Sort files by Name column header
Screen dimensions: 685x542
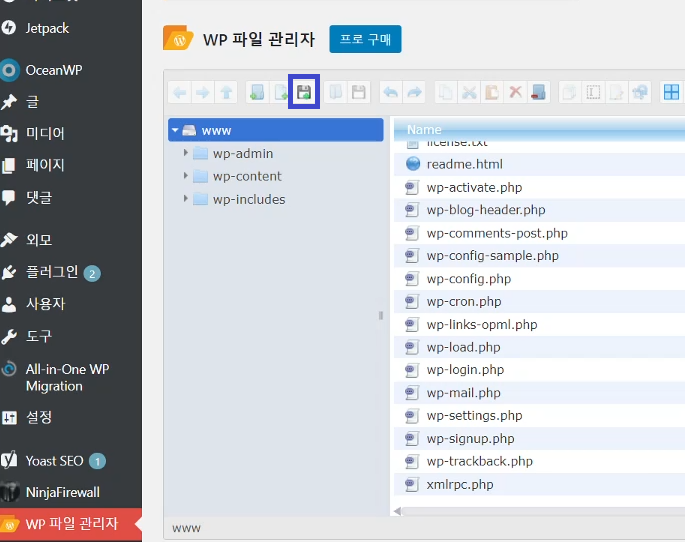(424, 129)
